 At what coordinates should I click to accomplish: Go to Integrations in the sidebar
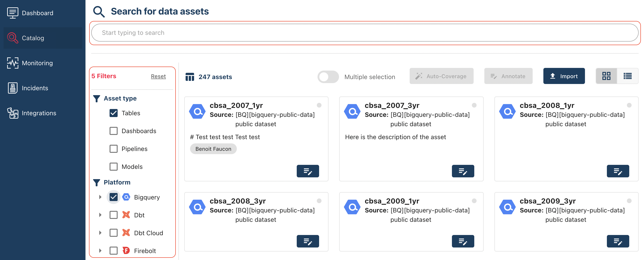(x=39, y=113)
